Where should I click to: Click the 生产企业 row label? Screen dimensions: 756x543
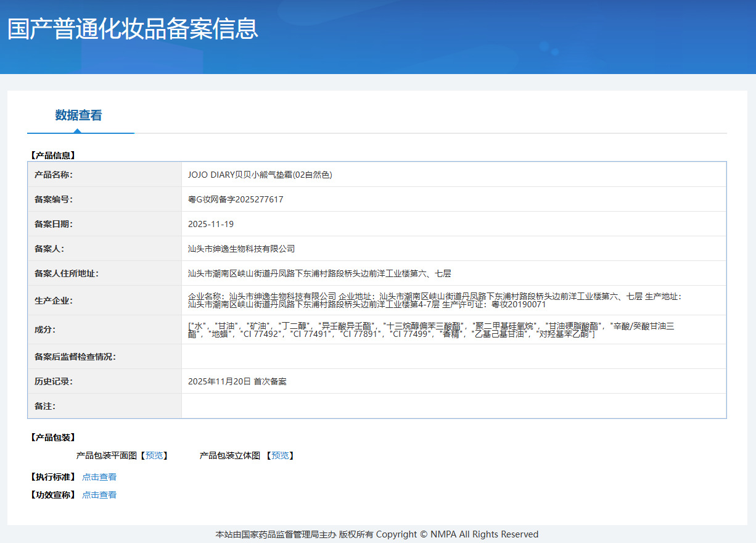(54, 301)
